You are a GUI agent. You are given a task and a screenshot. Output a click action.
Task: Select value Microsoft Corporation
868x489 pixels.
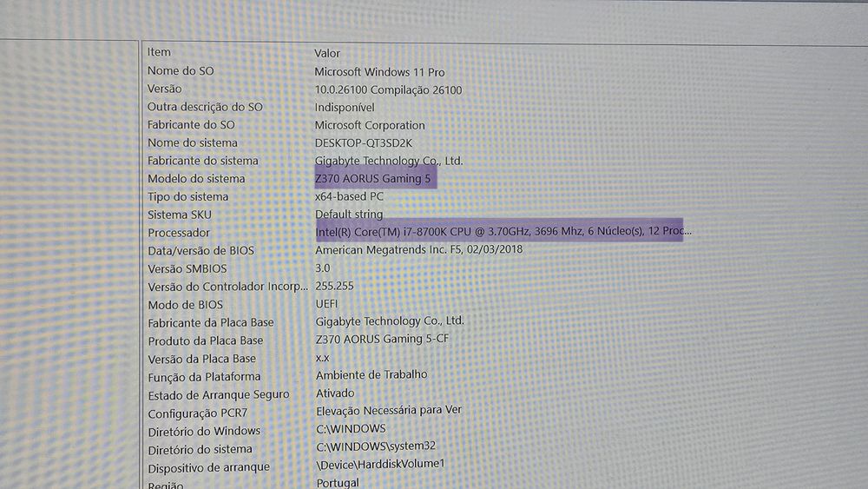[370, 125]
